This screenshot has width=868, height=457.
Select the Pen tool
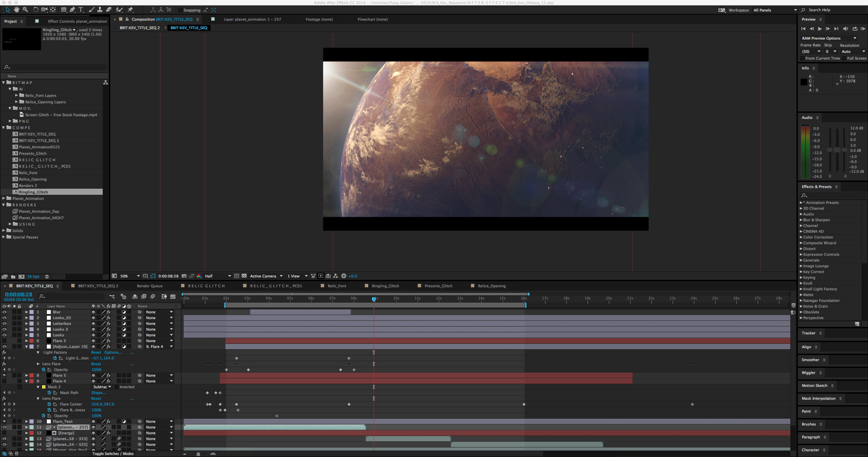(x=72, y=10)
